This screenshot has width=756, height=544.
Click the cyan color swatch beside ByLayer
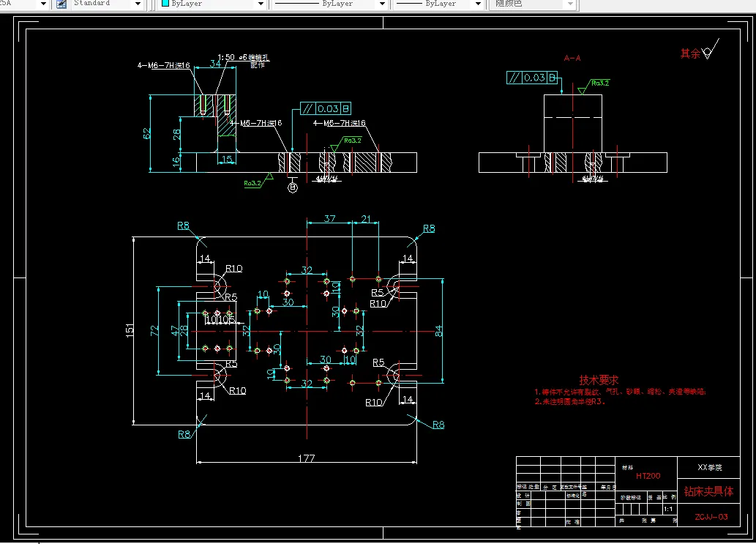(x=165, y=3)
